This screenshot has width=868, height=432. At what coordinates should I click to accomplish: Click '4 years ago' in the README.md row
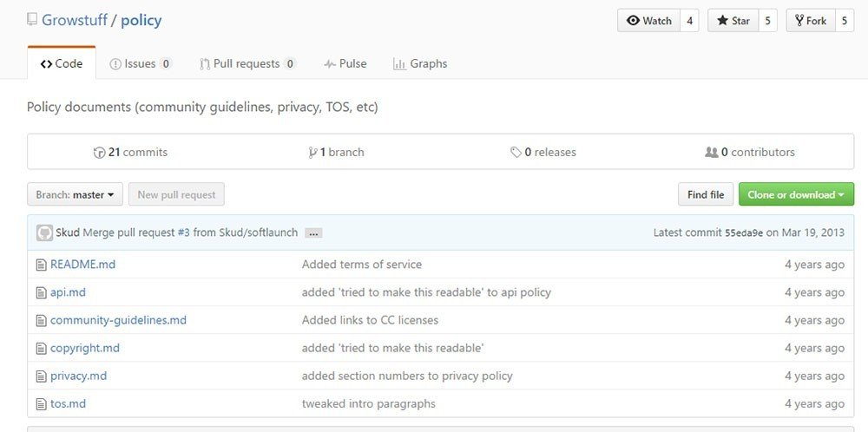pyautogui.click(x=814, y=265)
